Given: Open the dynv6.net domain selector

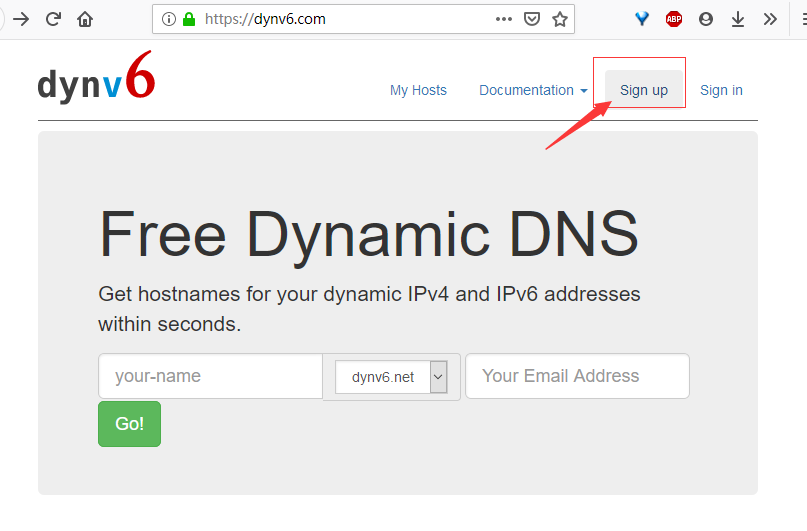Looking at the screenshot, I should [391, 377].
